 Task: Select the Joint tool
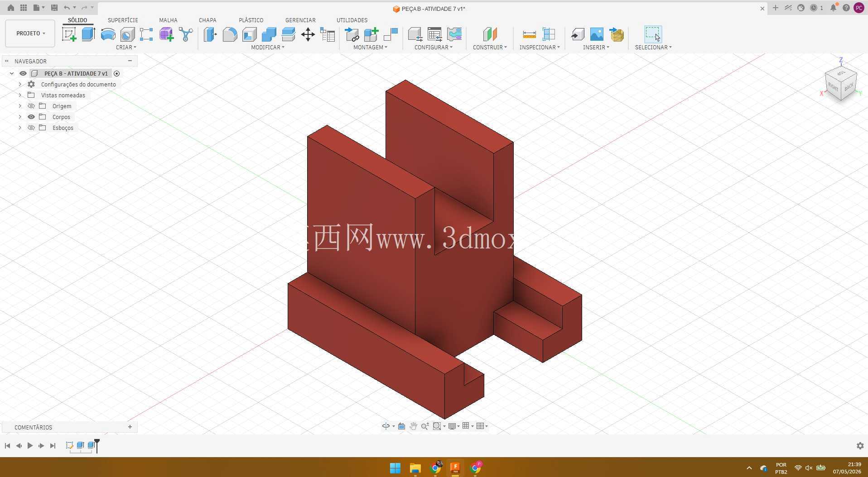point(391,34)
